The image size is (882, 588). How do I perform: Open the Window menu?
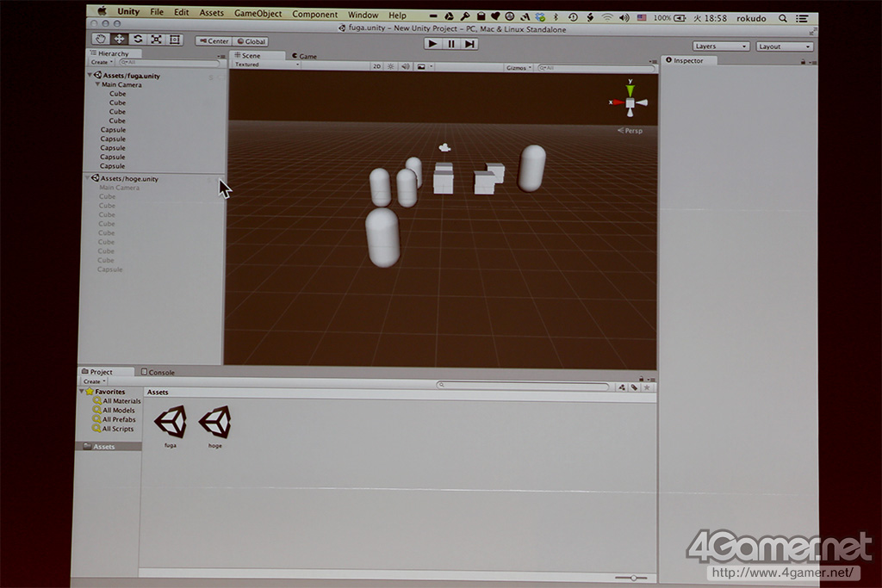(363, 15)
